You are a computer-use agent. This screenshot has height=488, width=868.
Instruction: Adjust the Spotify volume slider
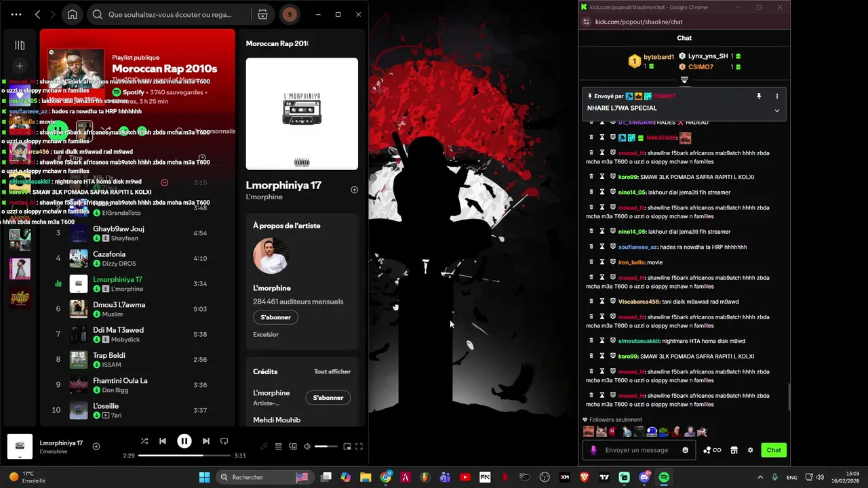coord(326,447)
